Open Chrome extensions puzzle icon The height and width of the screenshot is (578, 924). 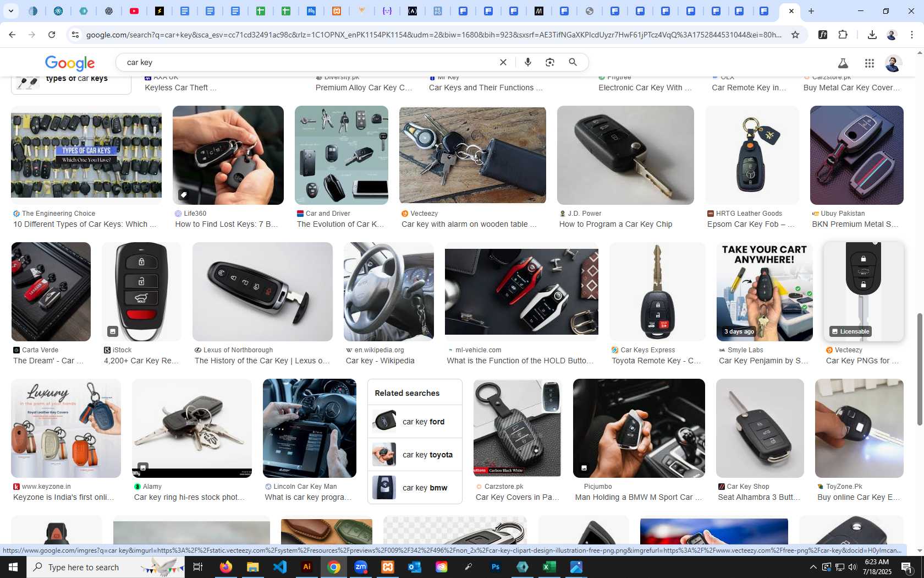pyautogui.click(x=843, y=35)
